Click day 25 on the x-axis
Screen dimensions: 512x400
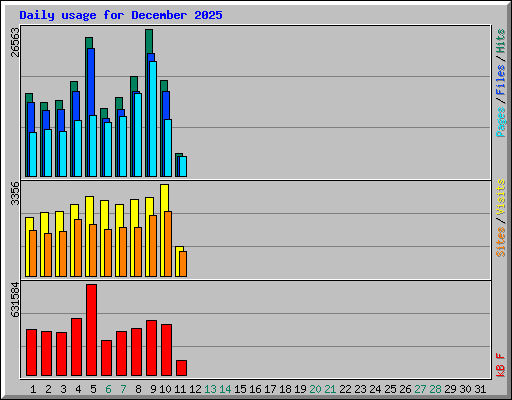coord(390,389)
